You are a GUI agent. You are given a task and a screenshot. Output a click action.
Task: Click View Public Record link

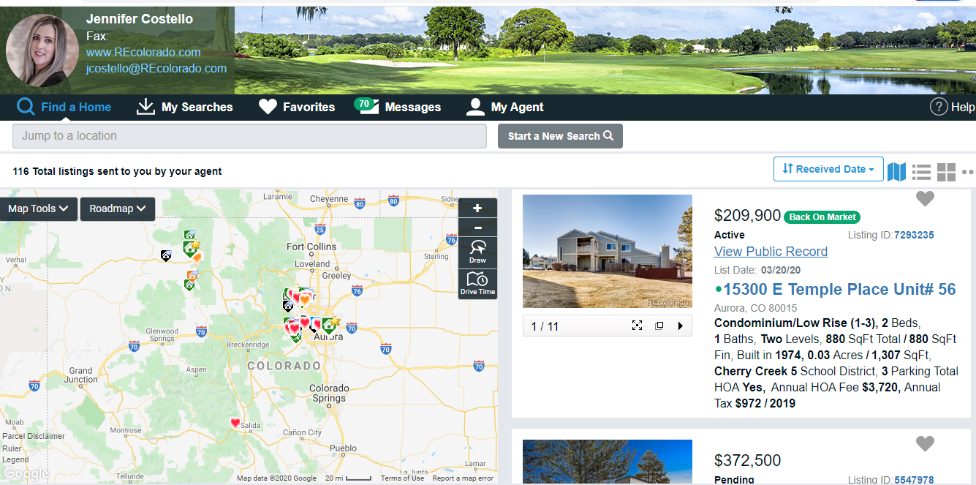(771, 252)
